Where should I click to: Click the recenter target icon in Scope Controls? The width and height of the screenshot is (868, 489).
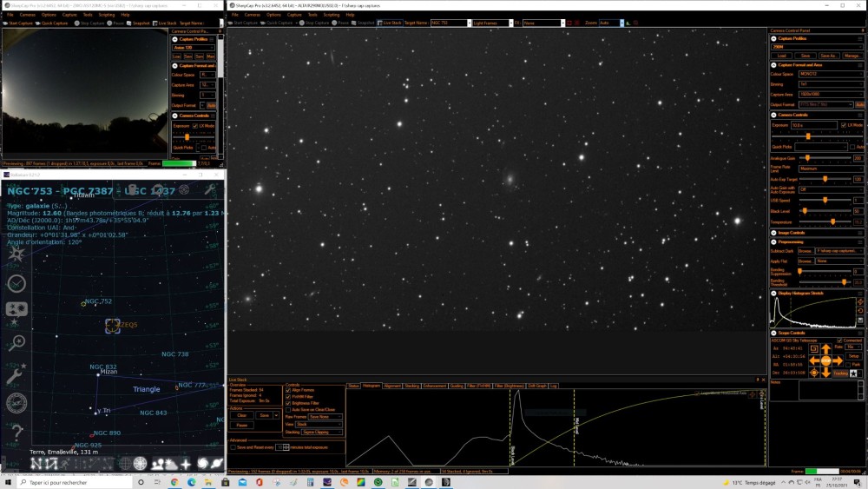coord(814,373)
